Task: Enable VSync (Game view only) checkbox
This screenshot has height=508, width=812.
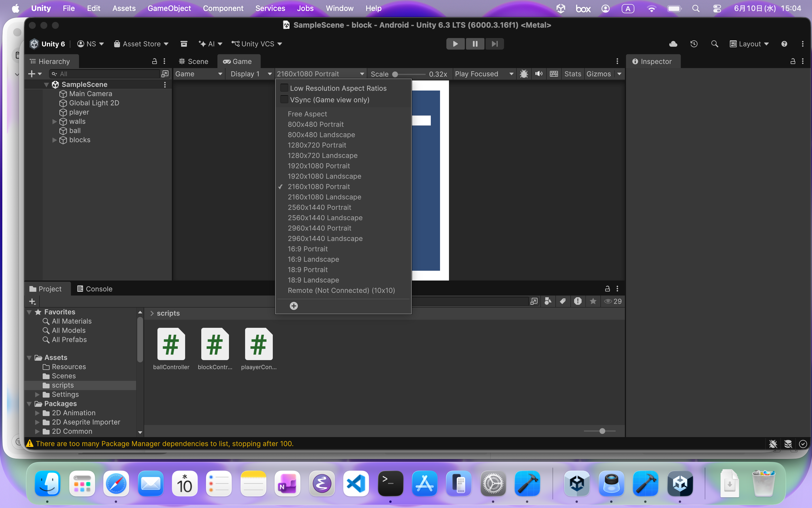Action: [284, 100]
